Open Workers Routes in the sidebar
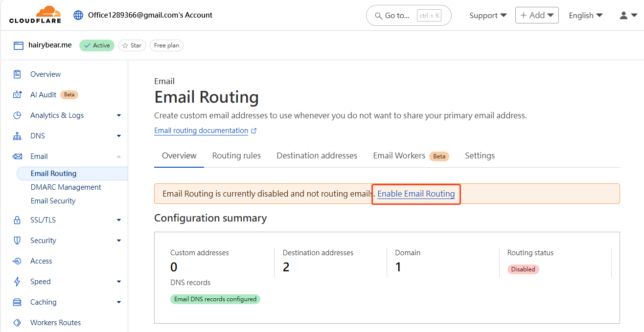This screenshot has width=644, height=332. [x=55, y=323]
